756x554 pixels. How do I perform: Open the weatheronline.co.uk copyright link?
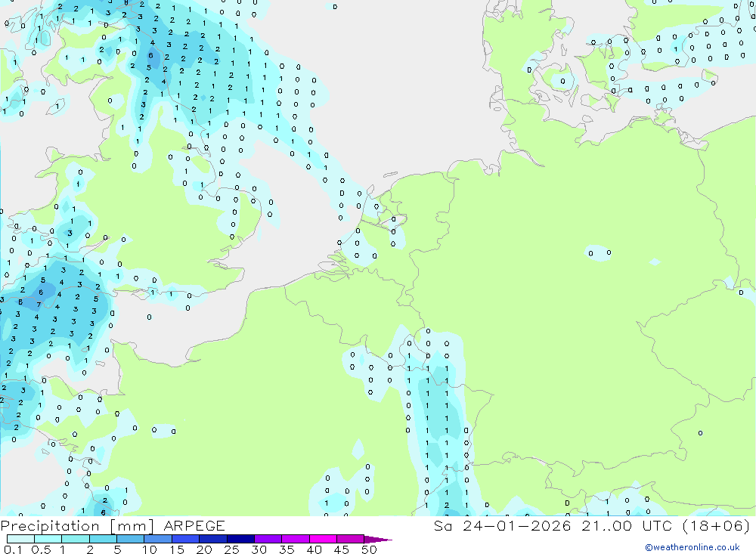pos(692,547)
